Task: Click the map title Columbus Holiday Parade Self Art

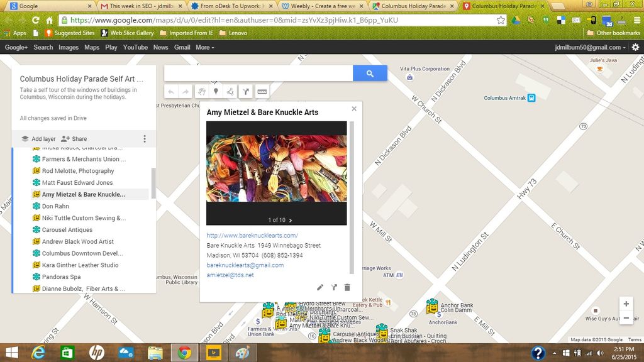Action: (81, 79)
